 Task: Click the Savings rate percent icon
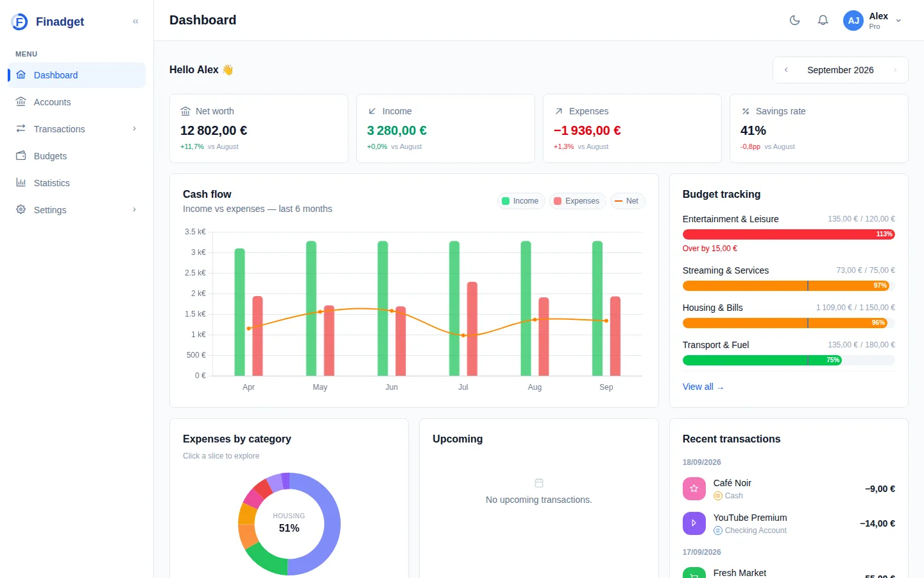click(746, 111)
